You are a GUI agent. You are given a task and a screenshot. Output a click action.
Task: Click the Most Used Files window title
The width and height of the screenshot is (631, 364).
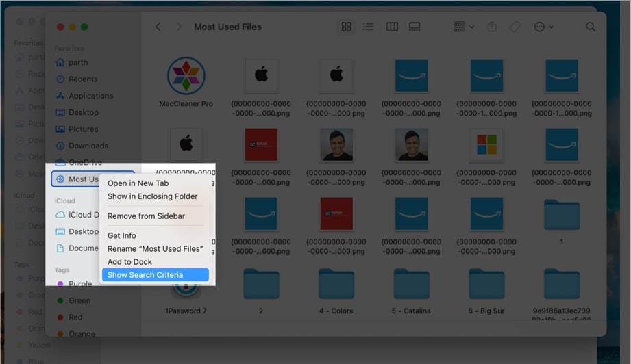click(x=227, y=27)
